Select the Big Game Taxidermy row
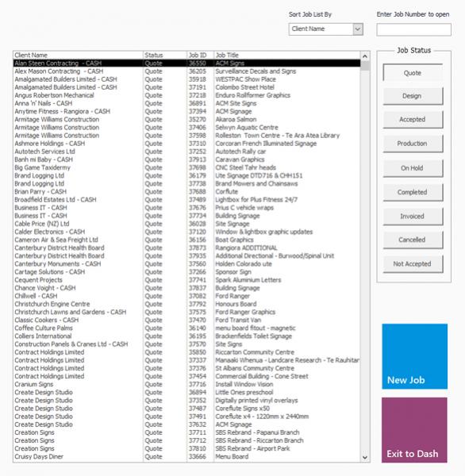Viewport: 465px width, 476px height. (x=186, y=167)
